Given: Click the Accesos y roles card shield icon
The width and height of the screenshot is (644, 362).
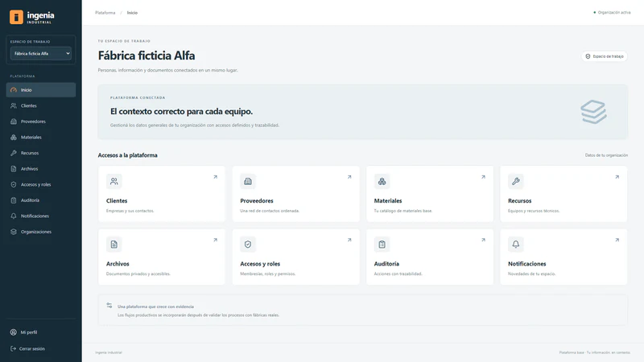Looking at the screenshot, I should click(248, 245).
